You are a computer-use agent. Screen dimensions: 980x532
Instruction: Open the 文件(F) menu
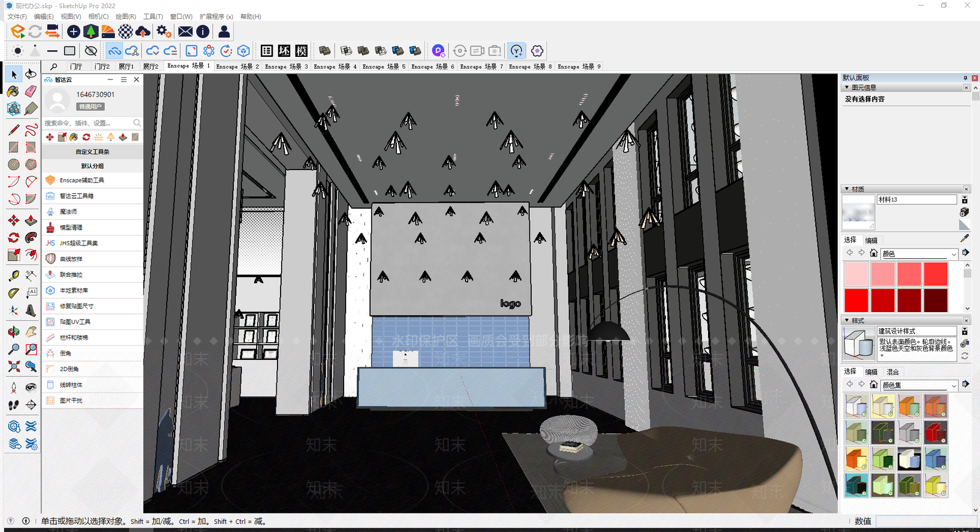click(x=17, y=17)
